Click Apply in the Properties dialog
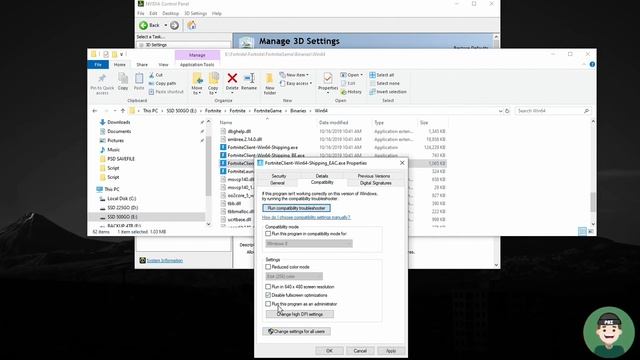Image resolution: width=640 pixels, height=360 pixels. (x=391, y=351)
